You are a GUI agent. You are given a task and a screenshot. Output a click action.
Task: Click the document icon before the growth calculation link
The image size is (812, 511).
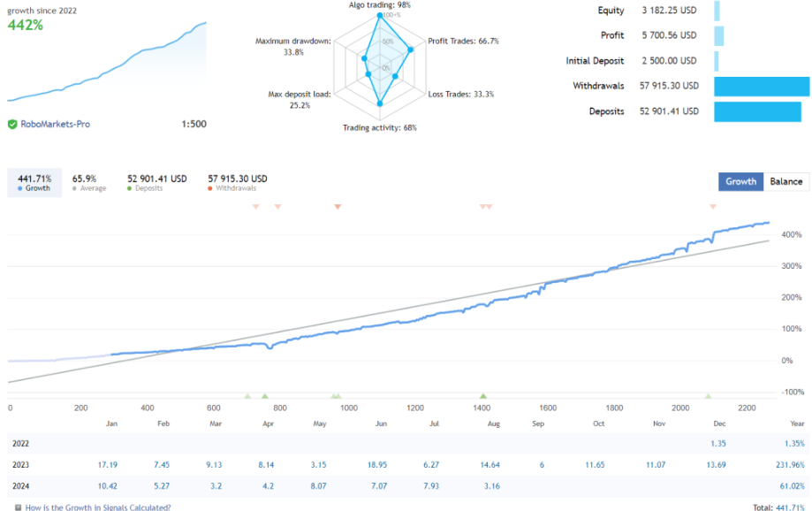coord(17,507)
